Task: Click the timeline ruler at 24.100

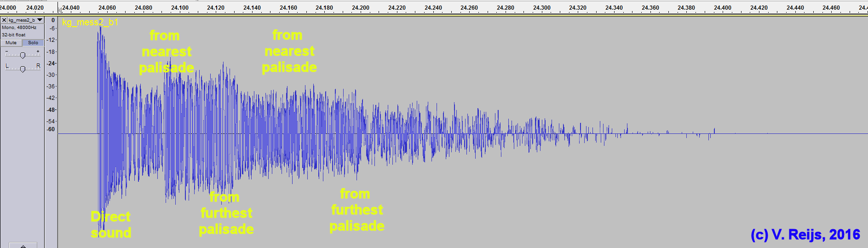Action: (x=180, y=8)
